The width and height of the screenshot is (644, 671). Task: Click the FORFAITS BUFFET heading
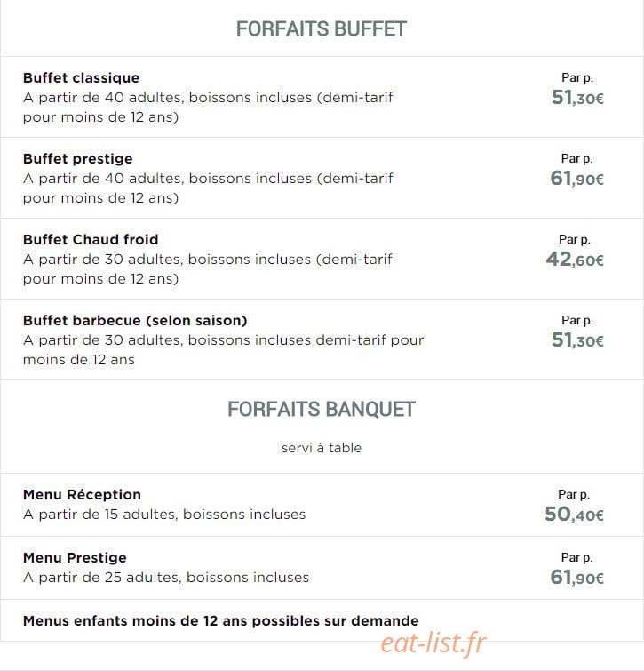pos(322,29)
